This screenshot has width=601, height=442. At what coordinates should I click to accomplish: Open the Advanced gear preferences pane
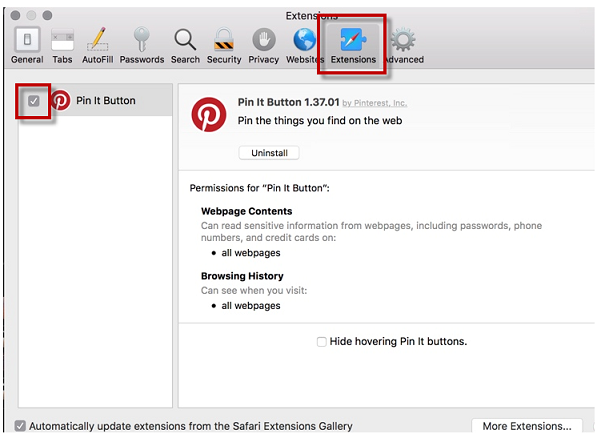click(x=403, y=45)
